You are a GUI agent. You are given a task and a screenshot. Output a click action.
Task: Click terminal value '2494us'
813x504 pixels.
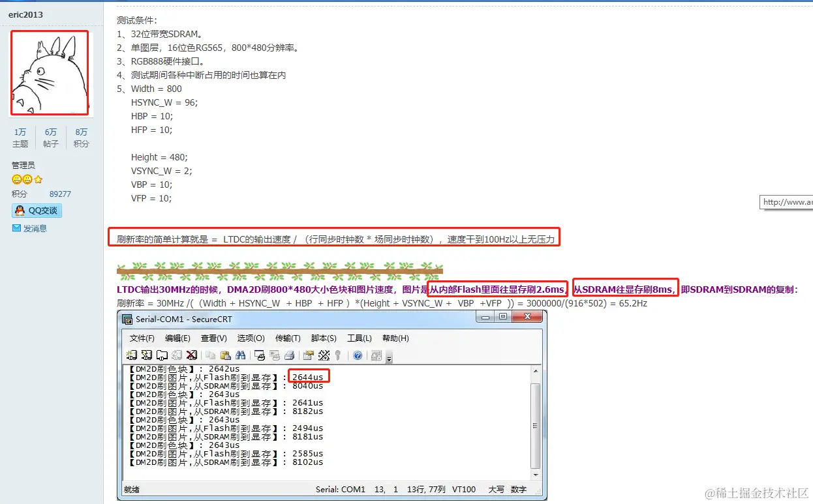[x=308, y=428]
